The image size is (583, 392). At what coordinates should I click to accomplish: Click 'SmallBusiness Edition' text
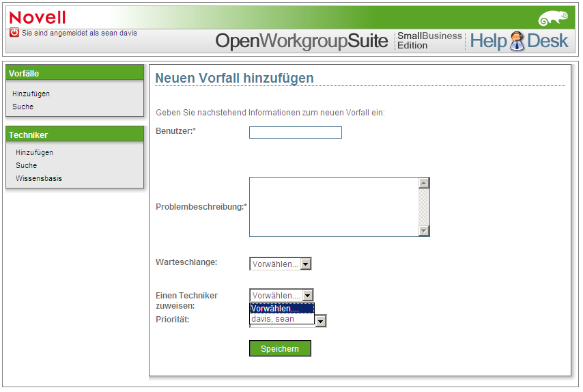(x=429, y=40)
